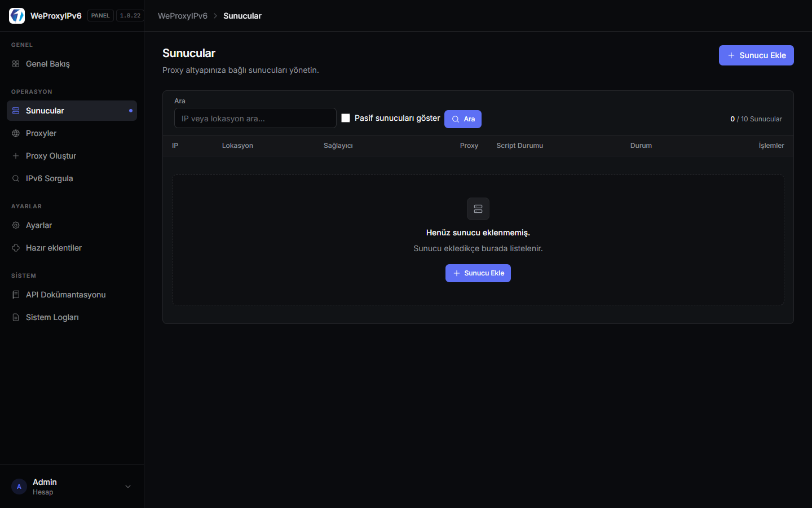Click the Sunucular breadcrumb item
The image size is (812, 508).
(242, 16)
